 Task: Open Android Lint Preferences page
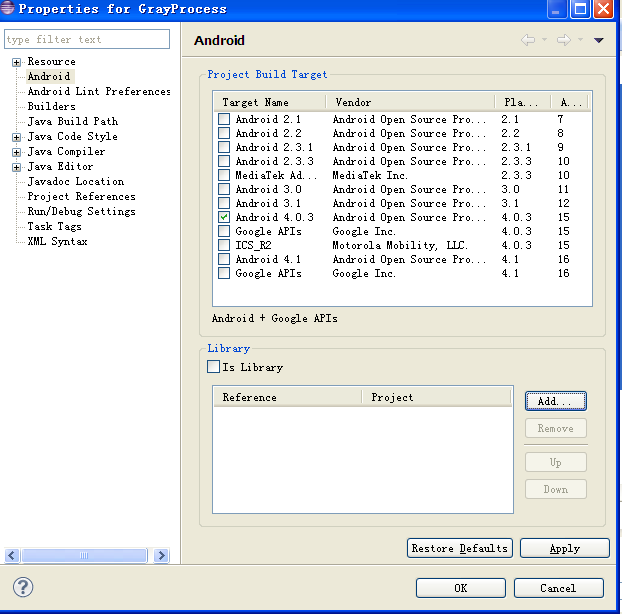99,91
